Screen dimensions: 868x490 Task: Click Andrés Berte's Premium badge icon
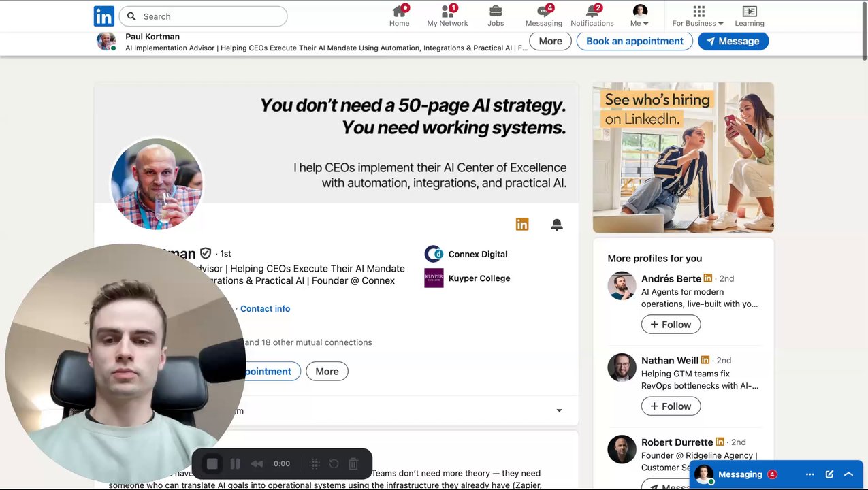pos(708,278)
